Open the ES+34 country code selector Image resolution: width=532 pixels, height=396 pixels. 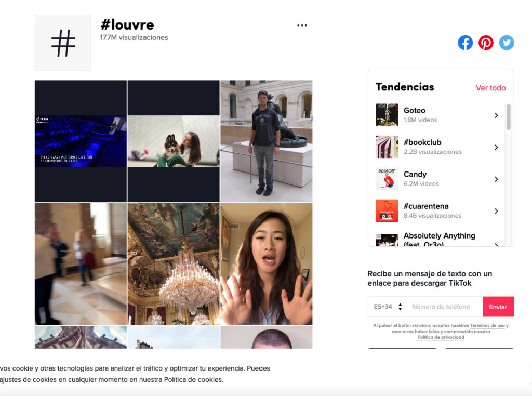tap(388, 307)
